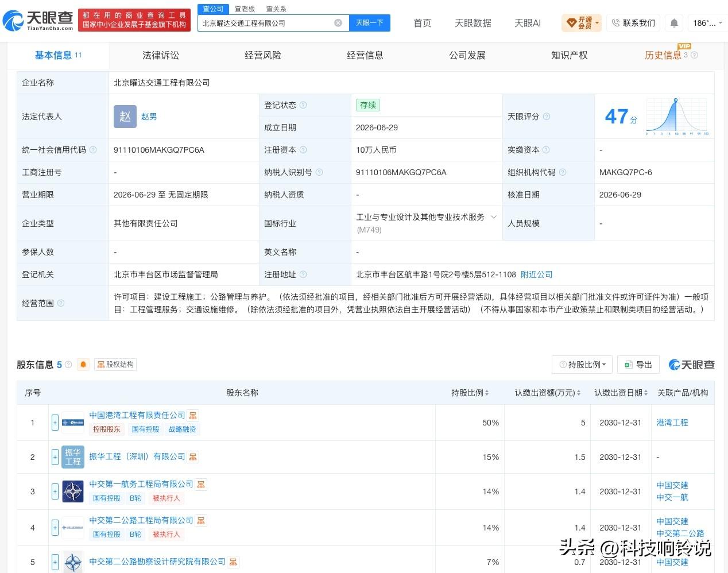This screenshot has width=728, height=573.
Task: Click help icon beside 纳税人识别号
Action: [319, 172]
